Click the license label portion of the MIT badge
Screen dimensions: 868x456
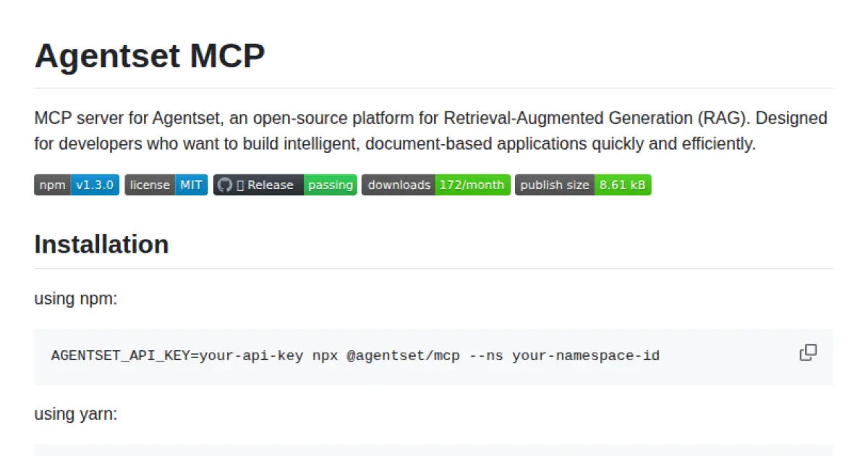click(x=149, y=185)
